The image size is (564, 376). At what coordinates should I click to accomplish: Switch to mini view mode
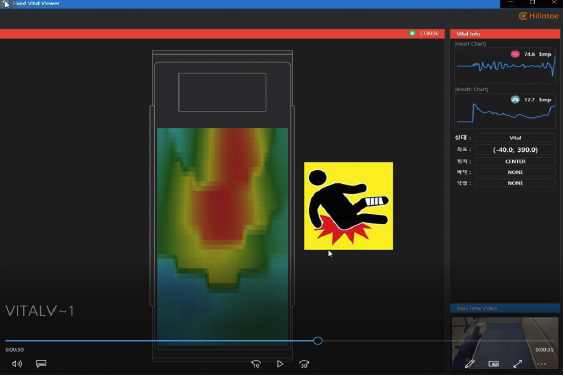pyautogui.click(x=494, y=364)
